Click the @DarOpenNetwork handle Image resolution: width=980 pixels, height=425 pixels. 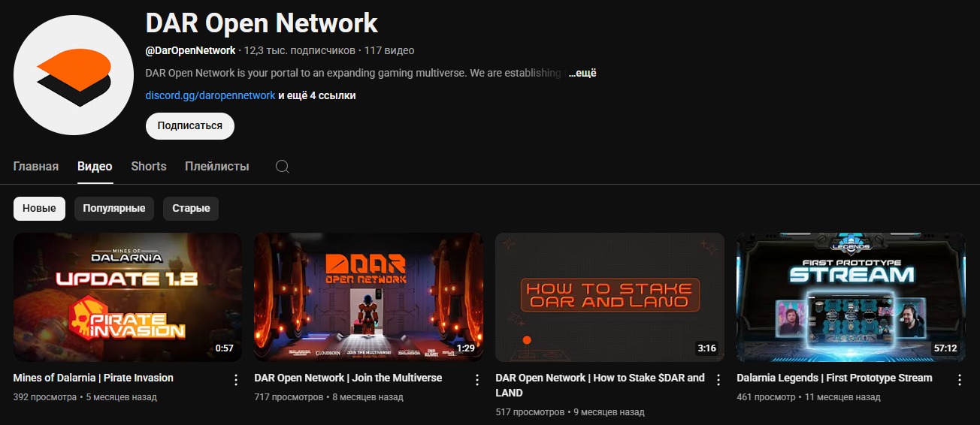point(190,50)
